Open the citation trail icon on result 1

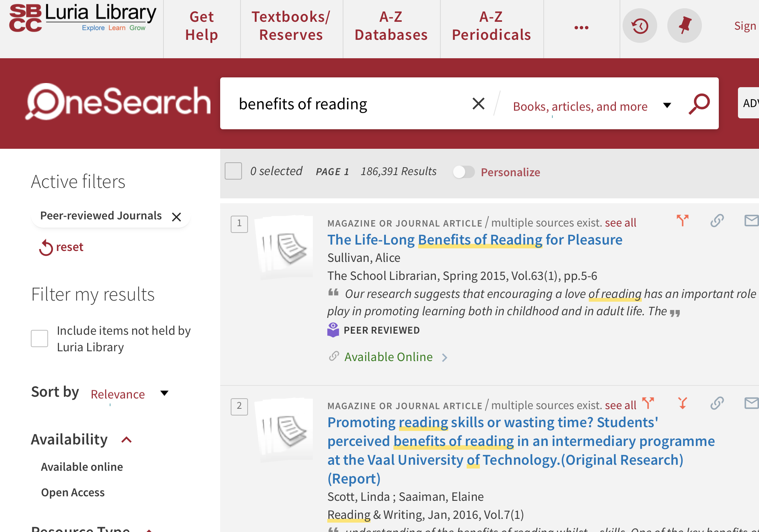pos(683,220)
